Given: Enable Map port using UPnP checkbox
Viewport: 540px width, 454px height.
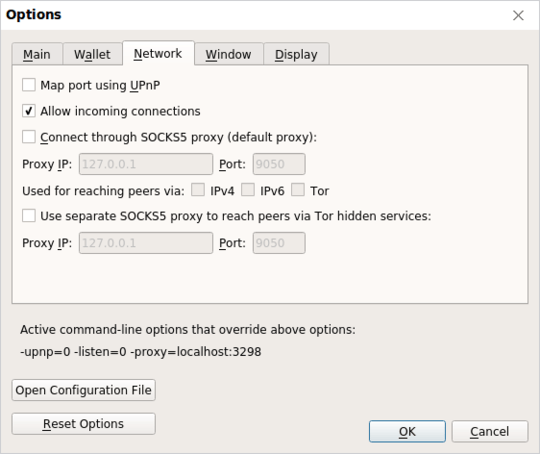Looking at the screenshot, I should [x=29, y=85].
